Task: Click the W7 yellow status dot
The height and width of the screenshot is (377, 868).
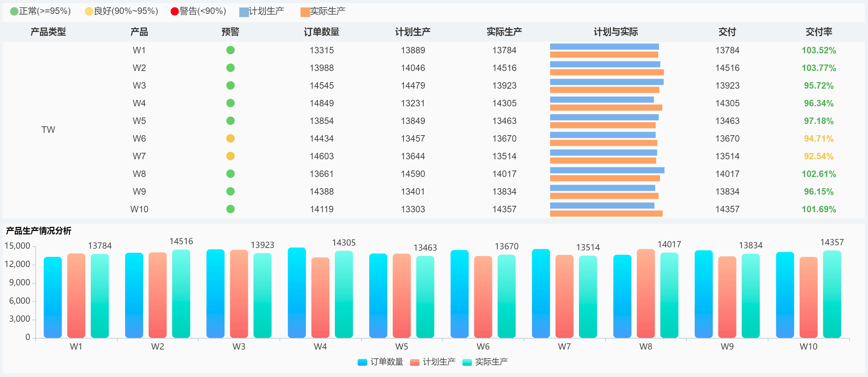Action: pos(230,156)
